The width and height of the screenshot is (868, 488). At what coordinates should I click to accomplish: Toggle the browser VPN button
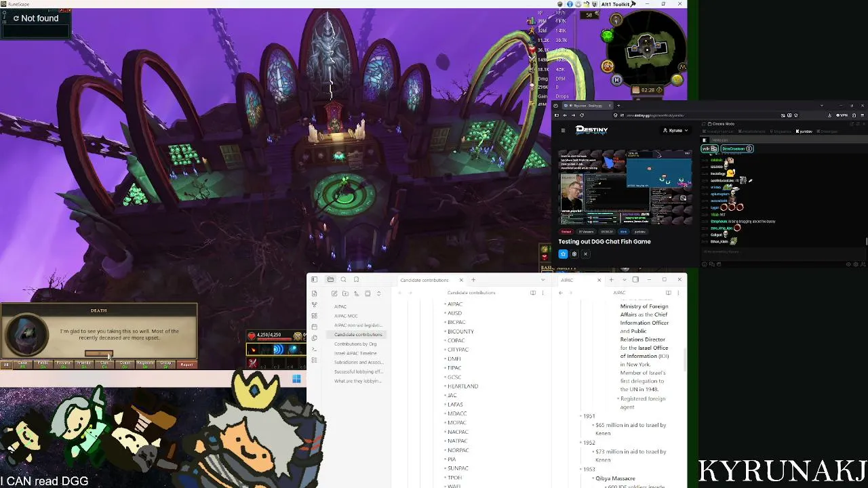pos(842,115)
